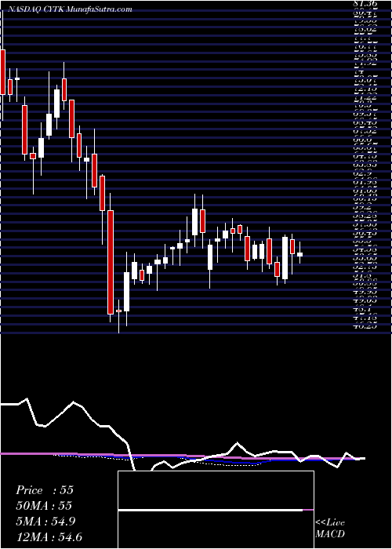This screenshot has height=549, width=392.
Task: Click the 81.36 top price axis label
Action: tap(365, 5)
